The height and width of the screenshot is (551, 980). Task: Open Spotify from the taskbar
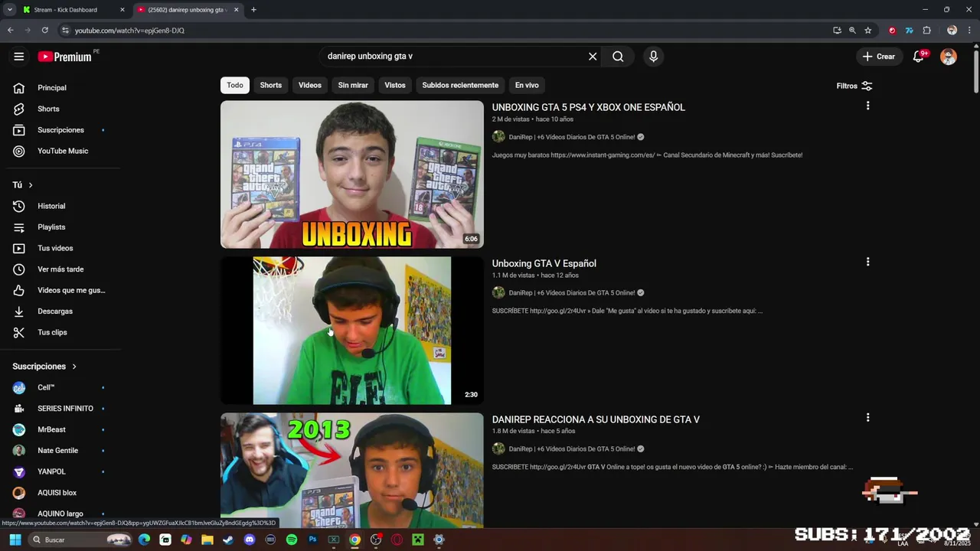[x=292, y=540]
